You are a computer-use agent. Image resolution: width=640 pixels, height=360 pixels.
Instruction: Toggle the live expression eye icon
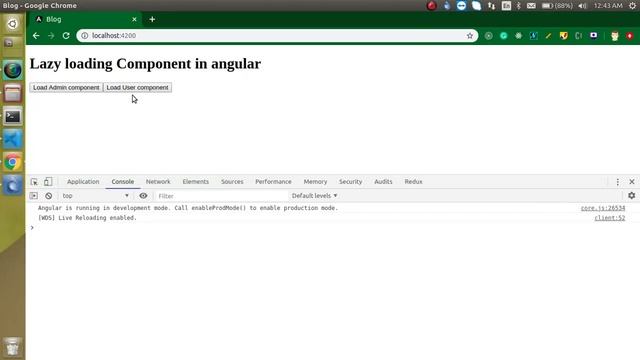point(143,196)
